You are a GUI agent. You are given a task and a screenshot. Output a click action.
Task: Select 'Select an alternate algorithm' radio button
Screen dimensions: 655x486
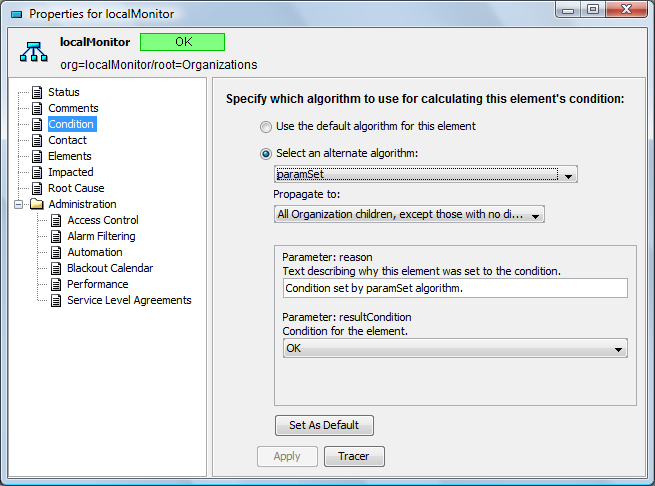266,154
